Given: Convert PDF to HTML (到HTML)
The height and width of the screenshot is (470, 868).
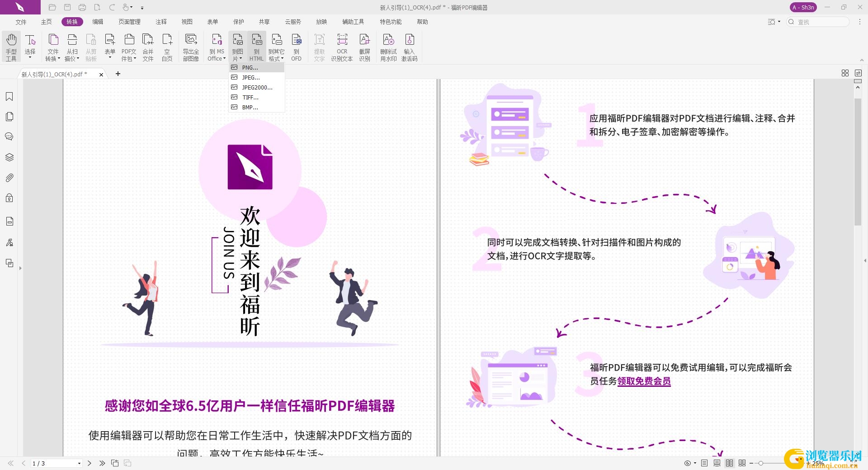Looking at the screenshot, I should (x=256, y=47).
